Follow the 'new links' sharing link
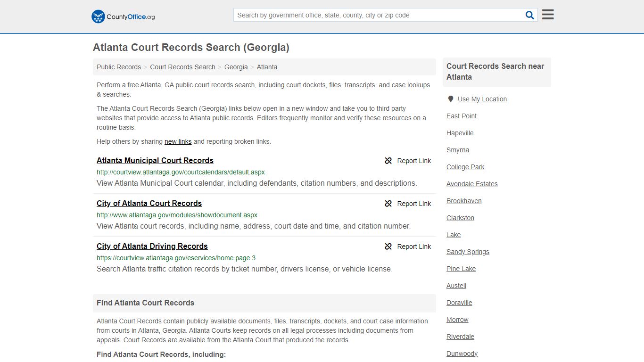 (x=178, y=141)
